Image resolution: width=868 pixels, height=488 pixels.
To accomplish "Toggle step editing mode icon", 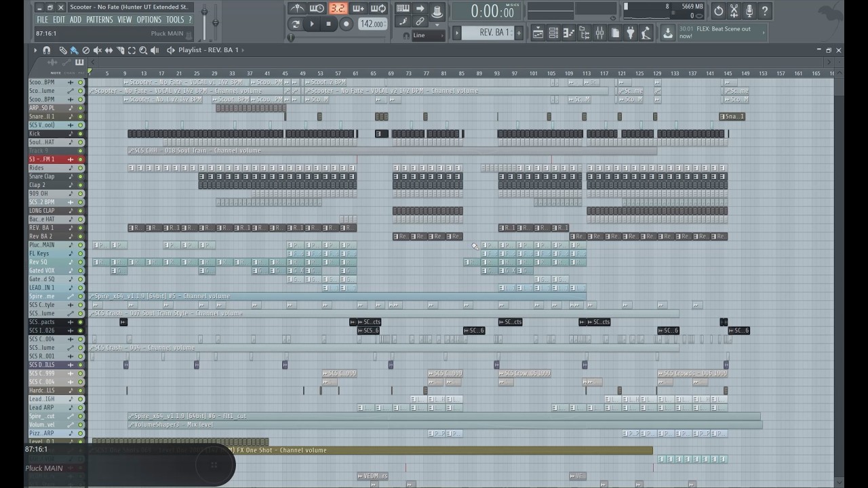I will click(x=403, y=22).
